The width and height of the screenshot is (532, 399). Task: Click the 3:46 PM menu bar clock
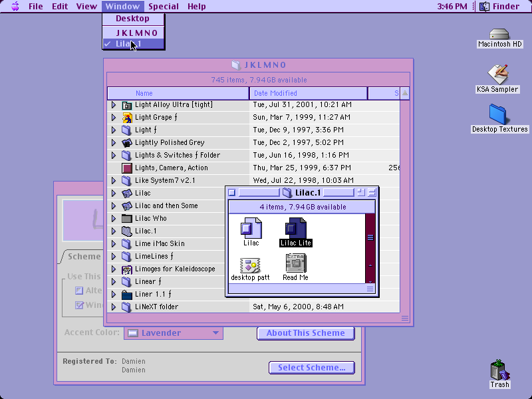[x=452, y=6]
